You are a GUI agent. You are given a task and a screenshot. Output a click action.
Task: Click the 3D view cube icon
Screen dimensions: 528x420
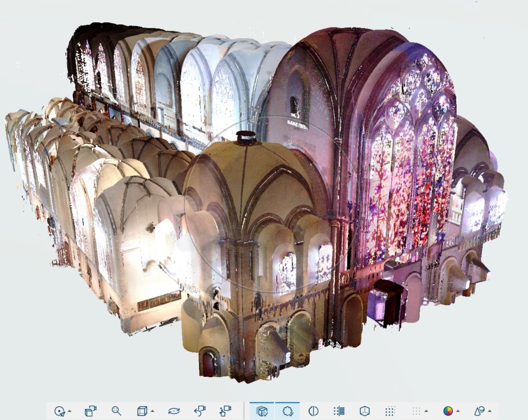click(142, 411)
